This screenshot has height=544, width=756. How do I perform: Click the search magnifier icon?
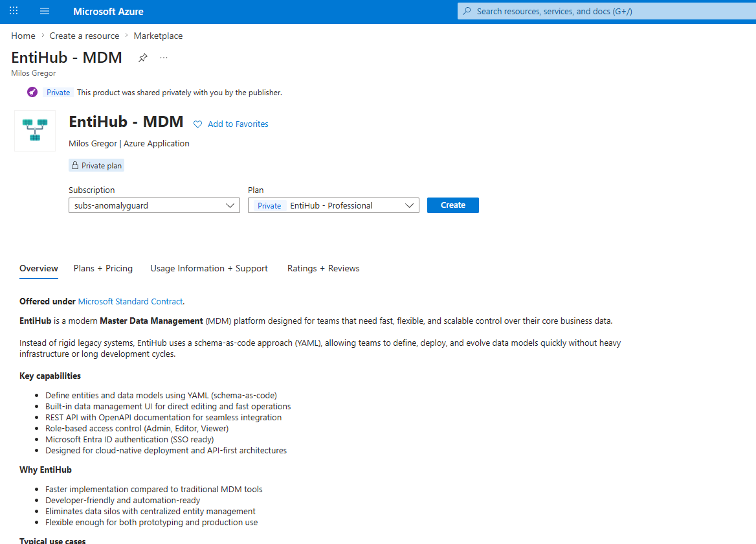pos(467,11)
